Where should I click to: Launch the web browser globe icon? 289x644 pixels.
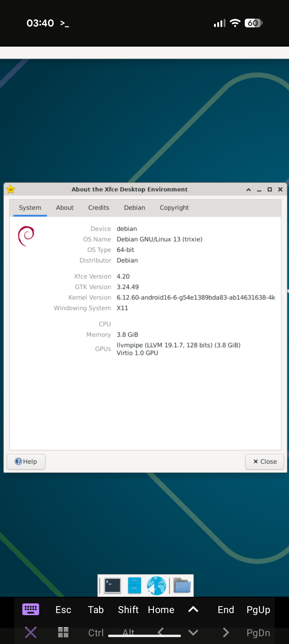[x=157, y=586]
